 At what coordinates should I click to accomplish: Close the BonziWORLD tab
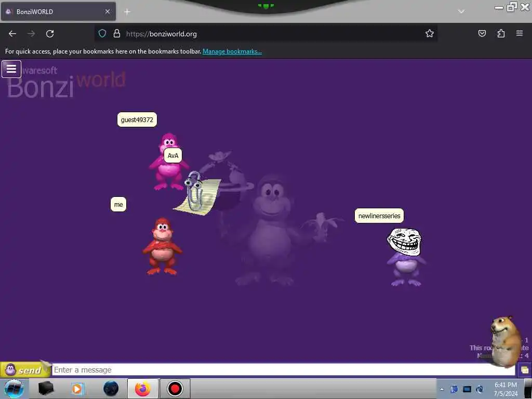point(108,11)
